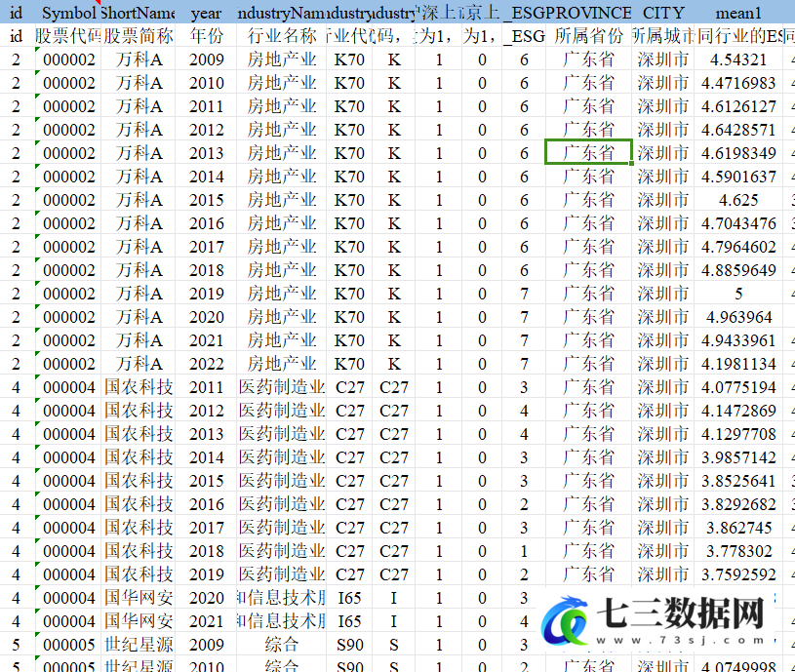Select mean1 value 4.1297708

point(738,434)
